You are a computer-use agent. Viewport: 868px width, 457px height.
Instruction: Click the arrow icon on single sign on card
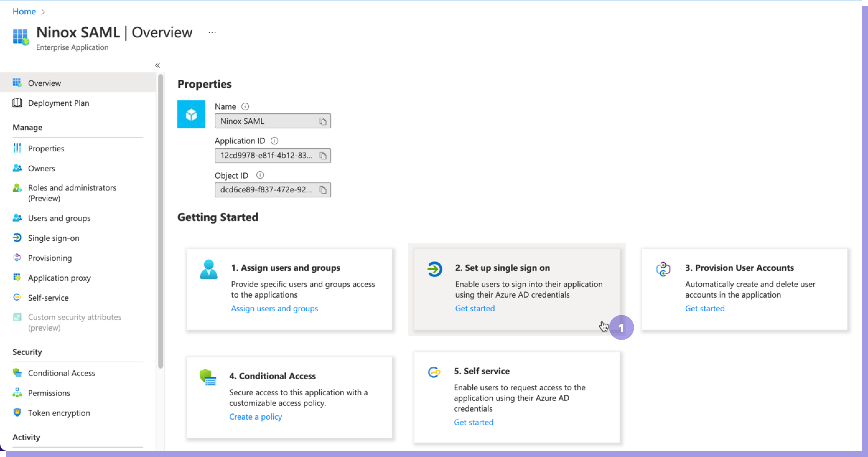coord(435,269)
